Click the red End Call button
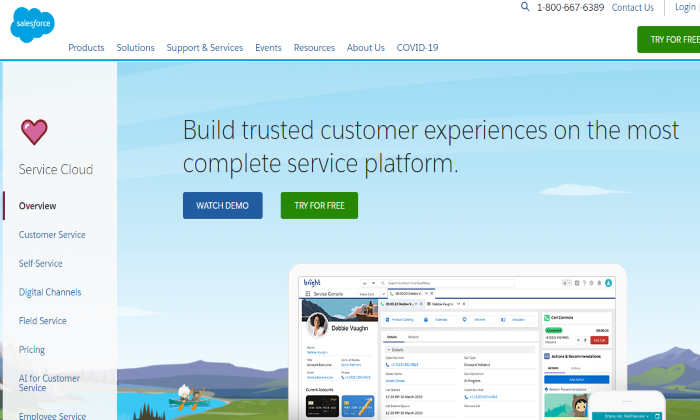The width and height of the screenshot is (700, 420). pyautogui.click(x=599, y=340)
